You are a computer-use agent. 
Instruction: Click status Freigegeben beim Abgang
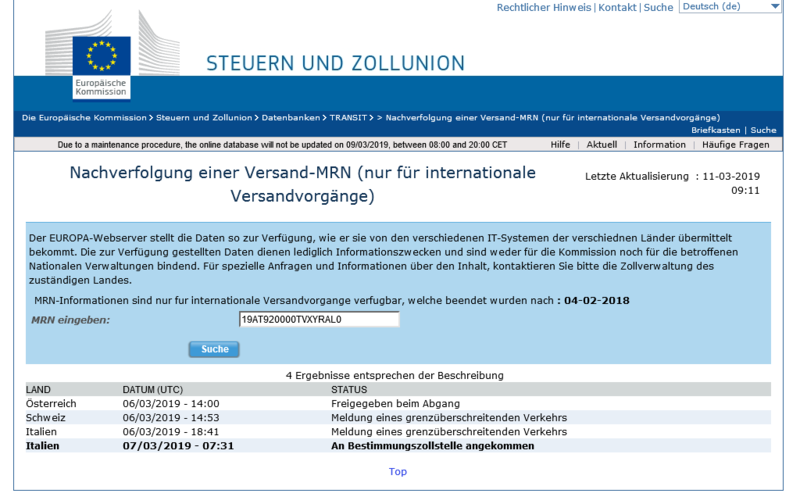click(x=395, y=404)
